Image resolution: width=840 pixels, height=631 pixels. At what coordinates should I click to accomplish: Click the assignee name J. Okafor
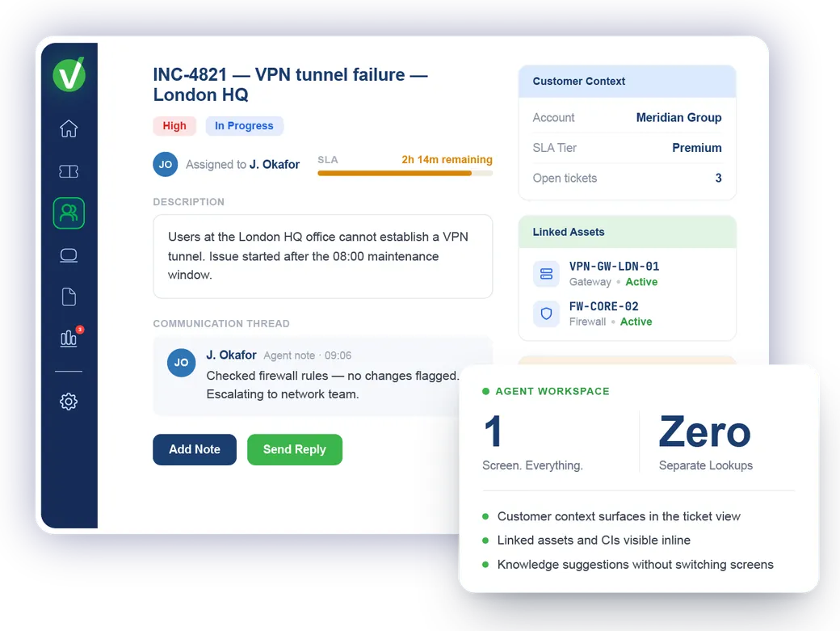pyautogui.click(x=275, y=165)
